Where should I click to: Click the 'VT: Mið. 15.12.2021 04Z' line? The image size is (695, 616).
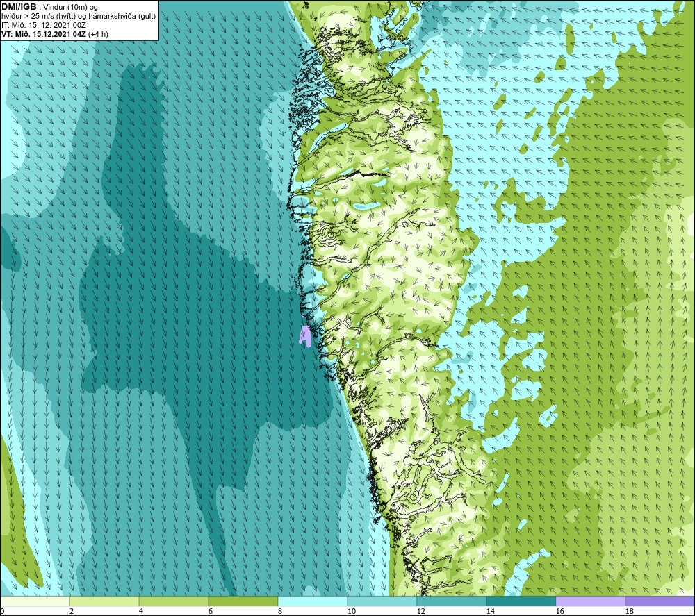pos(44,34)
